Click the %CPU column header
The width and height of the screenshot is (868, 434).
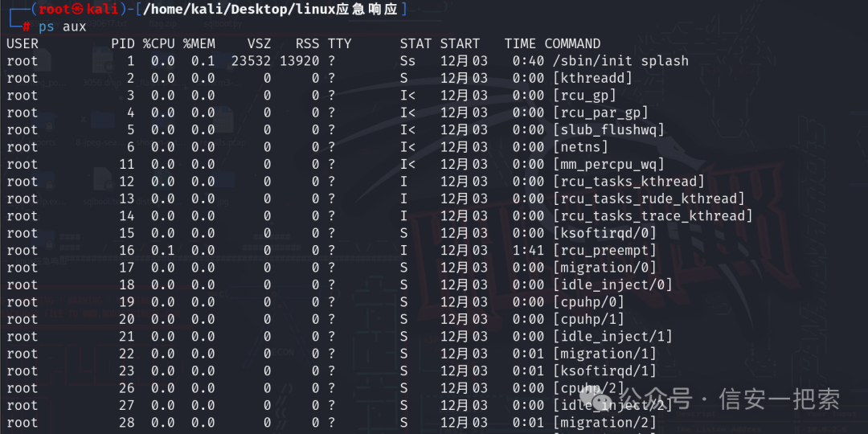click(159, 43)
